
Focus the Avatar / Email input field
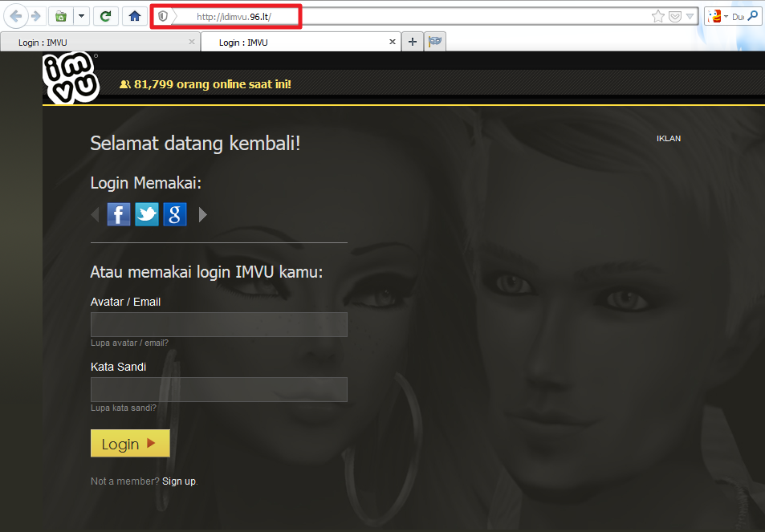pos(219,325)
